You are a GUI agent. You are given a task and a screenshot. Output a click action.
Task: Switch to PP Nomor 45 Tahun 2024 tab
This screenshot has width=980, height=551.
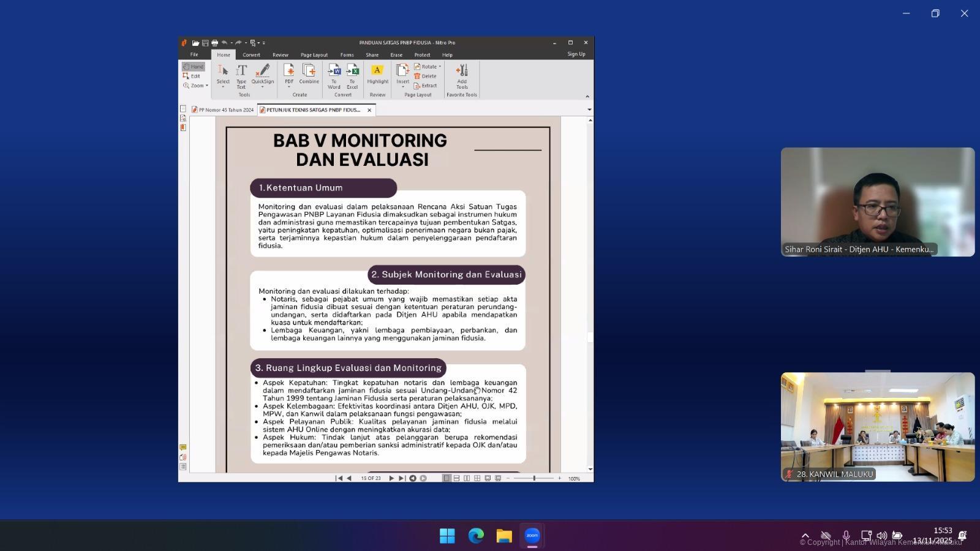(223, 110)
